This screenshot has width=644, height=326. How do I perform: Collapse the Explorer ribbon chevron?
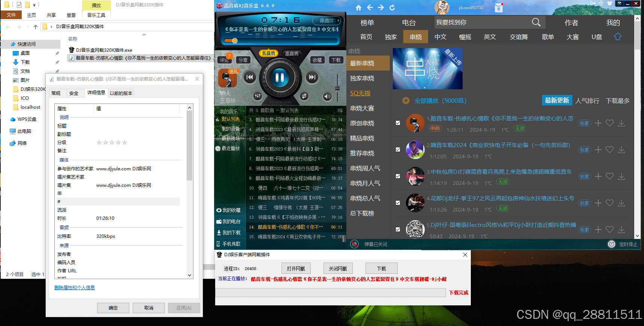(x=144, y=35)
